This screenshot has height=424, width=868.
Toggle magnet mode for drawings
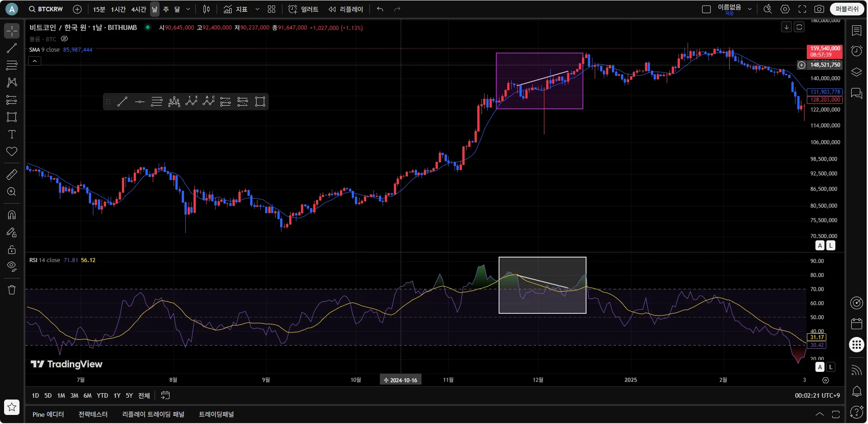point(12,215)
